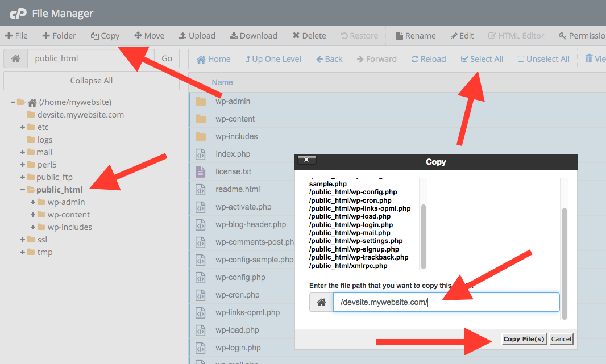606x364 pixels.
Task: Collapse the public_html tree folder
Action: click(x=23, y=190)
